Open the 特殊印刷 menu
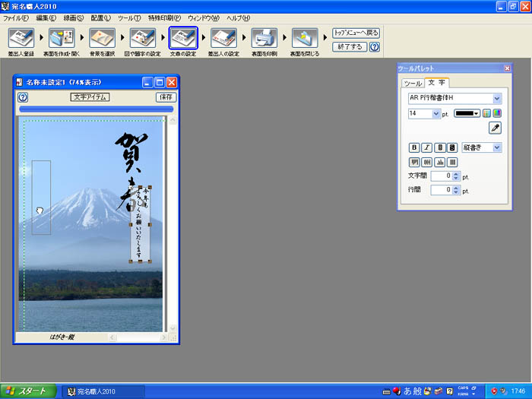The width and height of the screenshot is (532, 399). (164, 17)
